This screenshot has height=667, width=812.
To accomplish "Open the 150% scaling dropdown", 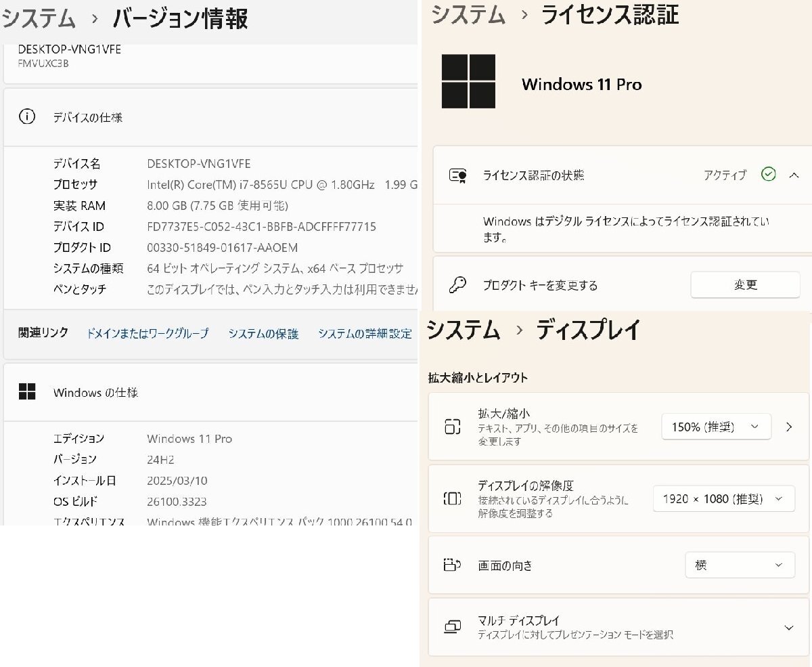I will point(715,426).
